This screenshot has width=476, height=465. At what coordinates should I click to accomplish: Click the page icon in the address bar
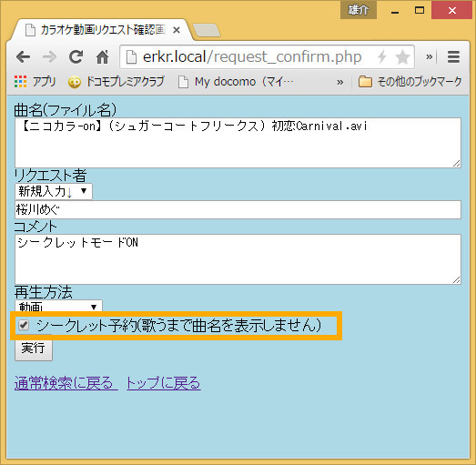point(131,56)
